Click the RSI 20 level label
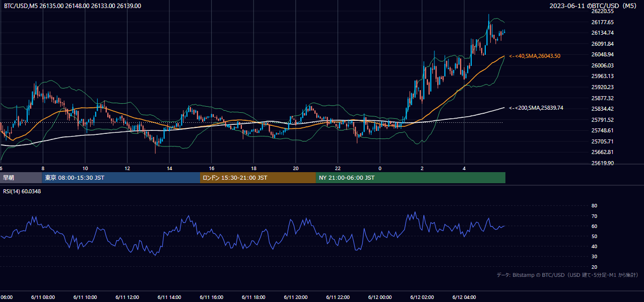The image size is (644, 302). tap(594, 267)
